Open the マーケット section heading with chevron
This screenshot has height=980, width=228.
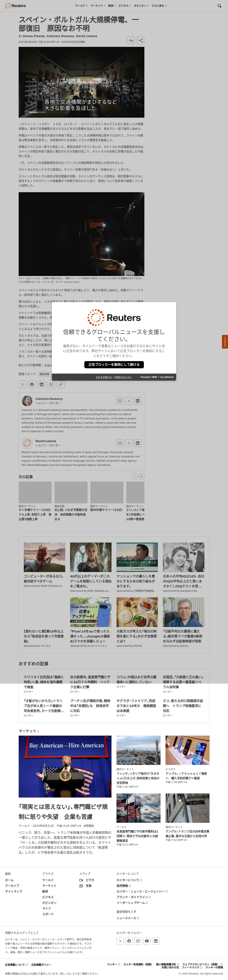click(29, 731)
